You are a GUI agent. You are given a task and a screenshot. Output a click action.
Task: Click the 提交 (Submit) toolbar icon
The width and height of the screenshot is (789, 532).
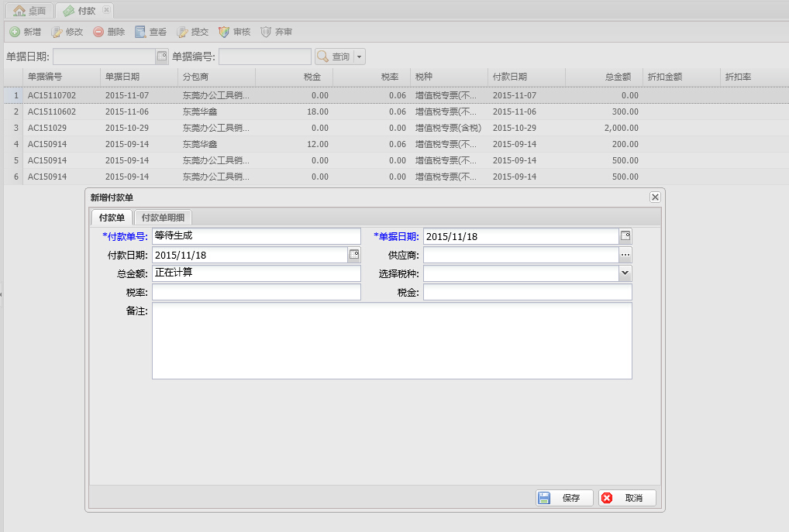coord(182,33)
